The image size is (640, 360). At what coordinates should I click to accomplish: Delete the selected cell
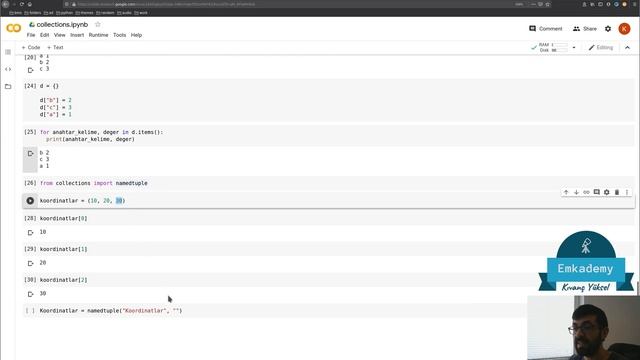tap(617, 192)
